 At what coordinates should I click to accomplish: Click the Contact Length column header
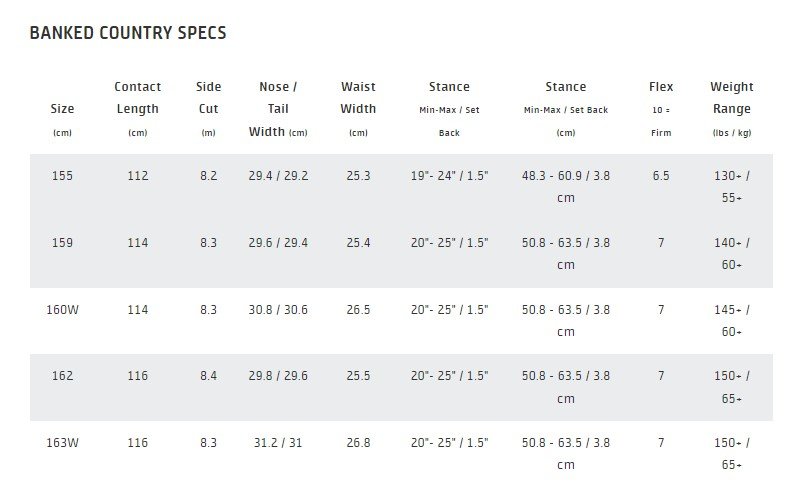(x=138, y=98)
